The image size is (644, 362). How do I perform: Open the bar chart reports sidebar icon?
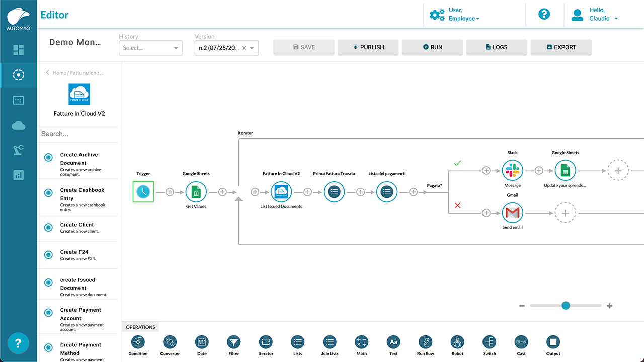point(19,175)
